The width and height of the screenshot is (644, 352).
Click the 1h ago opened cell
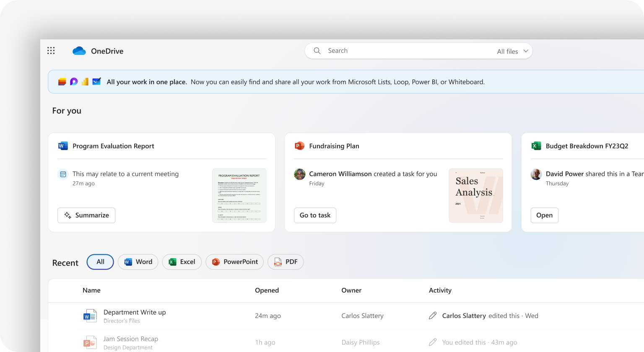pyautogui.click(x=265, y=342)
